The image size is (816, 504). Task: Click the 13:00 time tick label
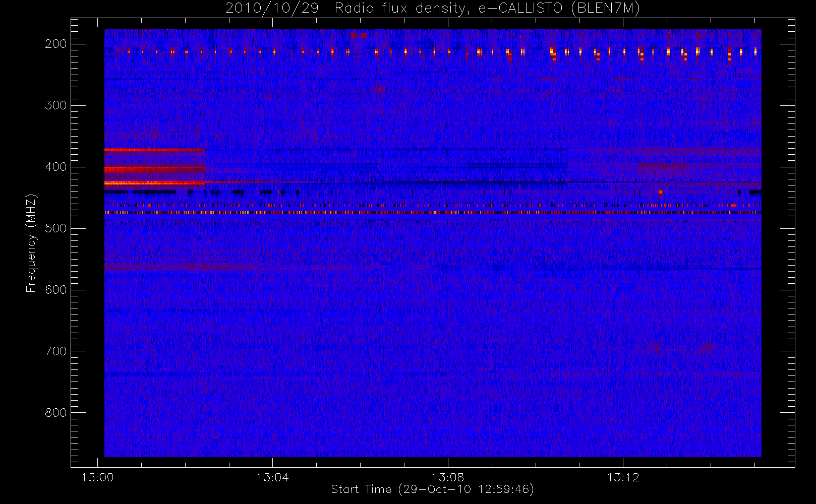click(x=97, y=477)
